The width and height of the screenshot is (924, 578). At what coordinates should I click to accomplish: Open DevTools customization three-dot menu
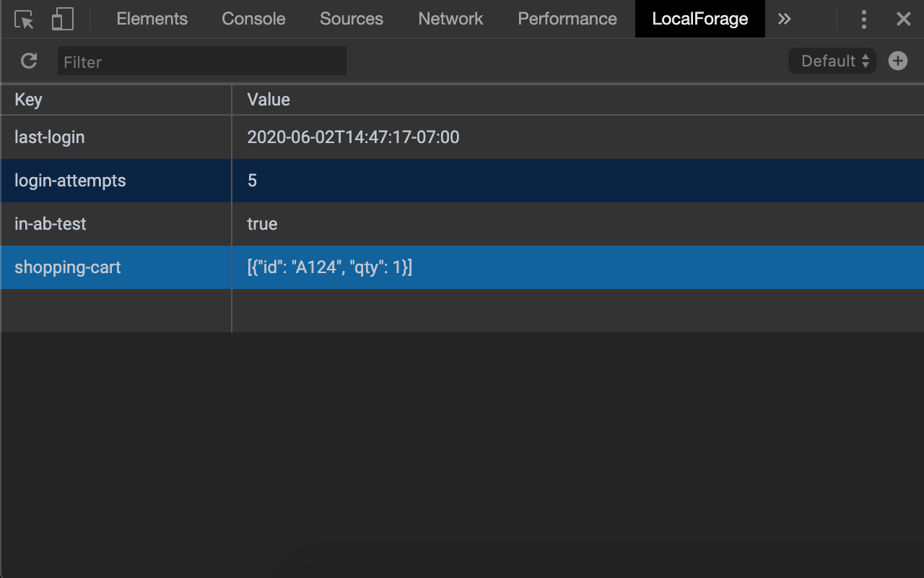click(863, 19)
